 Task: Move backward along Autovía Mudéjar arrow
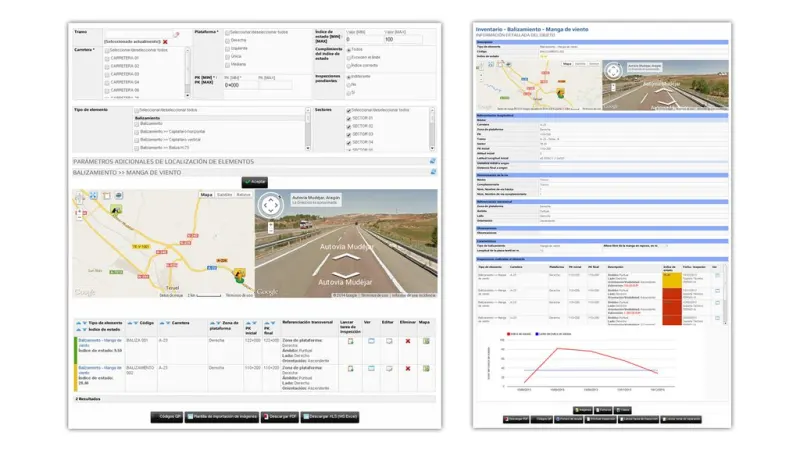pos(346,275)
